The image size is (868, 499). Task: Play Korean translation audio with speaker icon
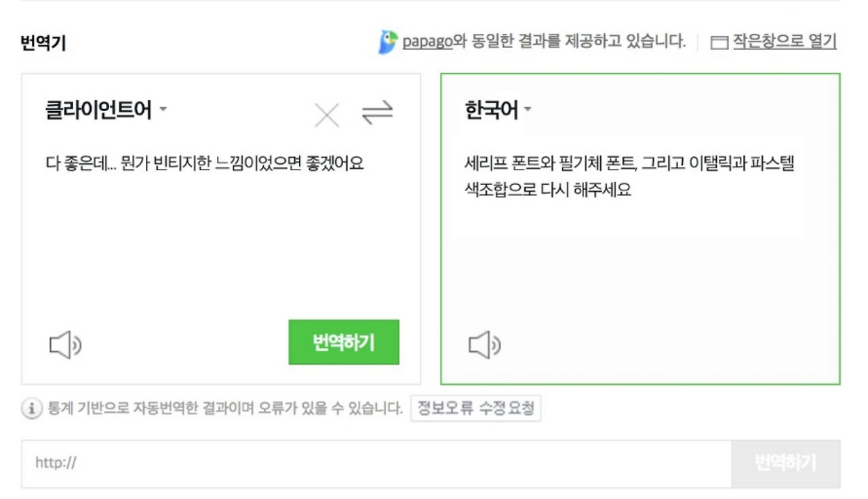point(486,344)
